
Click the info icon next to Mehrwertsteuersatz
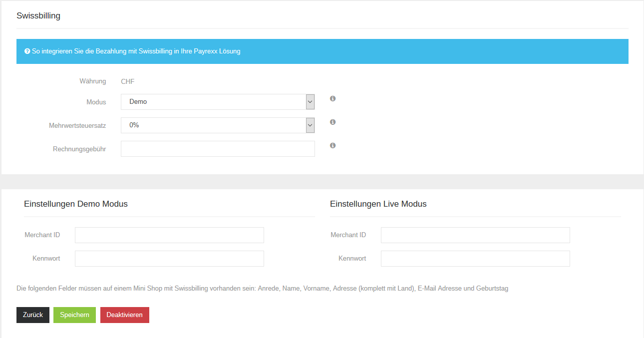[332, 122]
